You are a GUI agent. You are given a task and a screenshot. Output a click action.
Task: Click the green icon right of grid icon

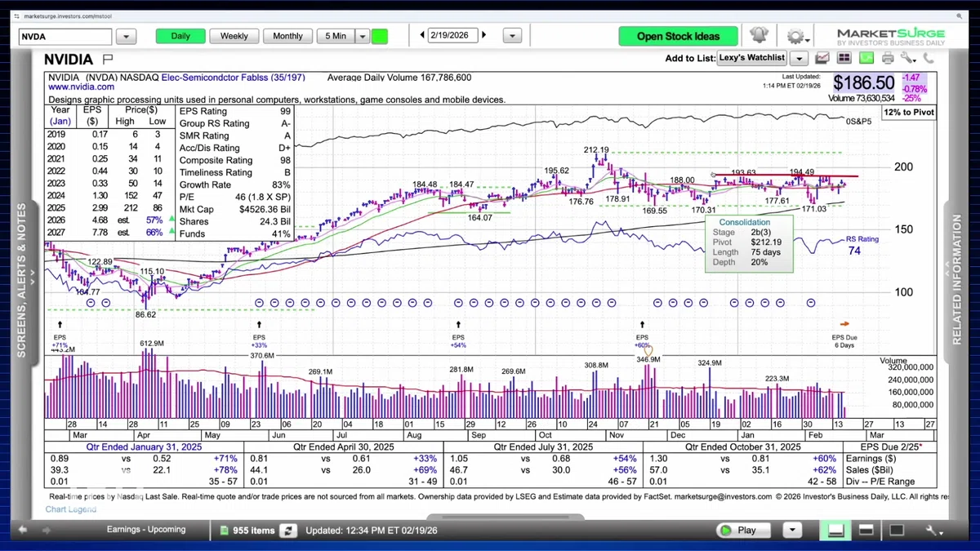[x=866, y=58]
